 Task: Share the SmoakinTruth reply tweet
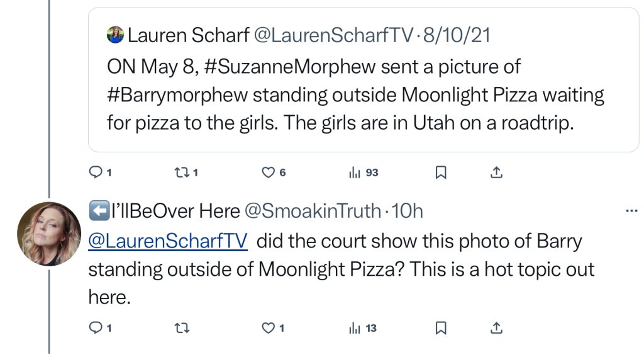pyautogui.click(x=496, y=327)
